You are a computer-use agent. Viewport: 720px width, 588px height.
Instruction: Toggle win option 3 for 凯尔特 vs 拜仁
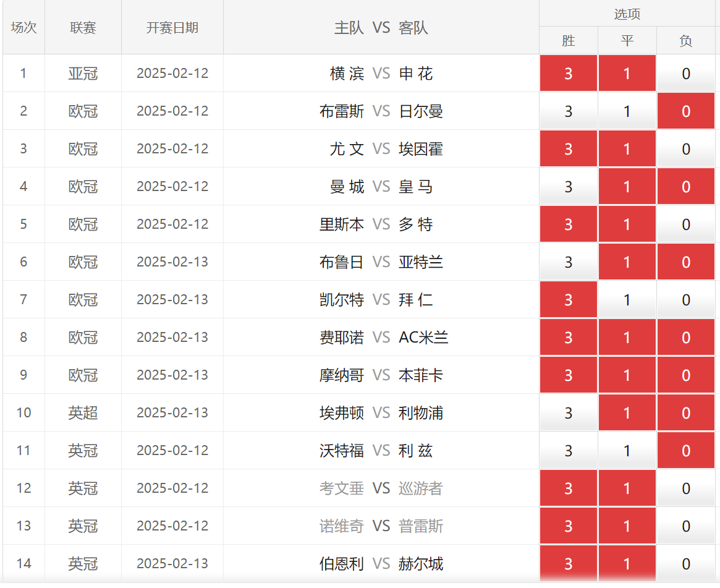pos(569,299)
